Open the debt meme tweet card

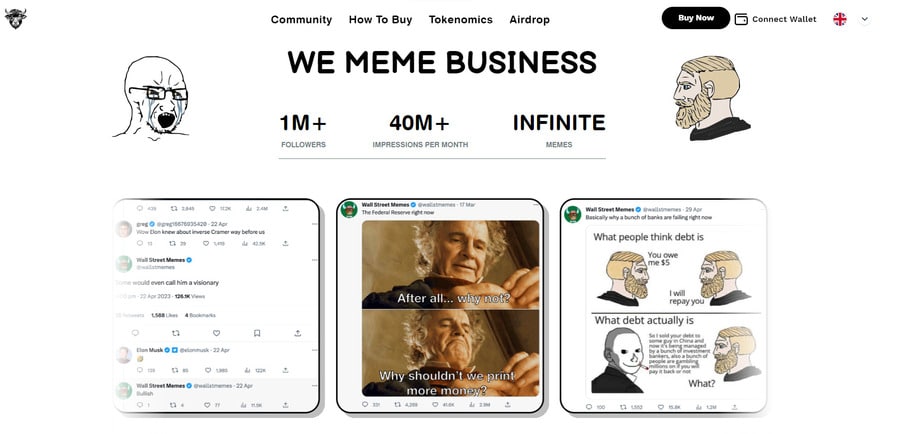coord(663,306)
